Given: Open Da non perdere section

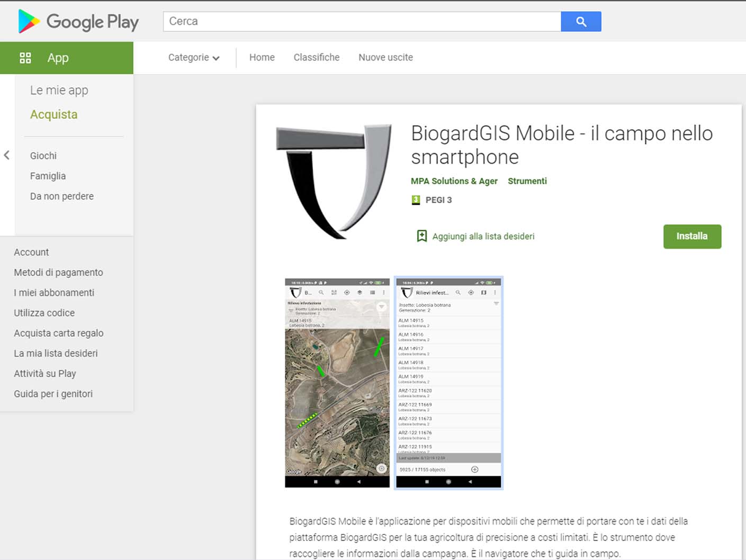Looking at the screenshot, I should coord(62,196).
